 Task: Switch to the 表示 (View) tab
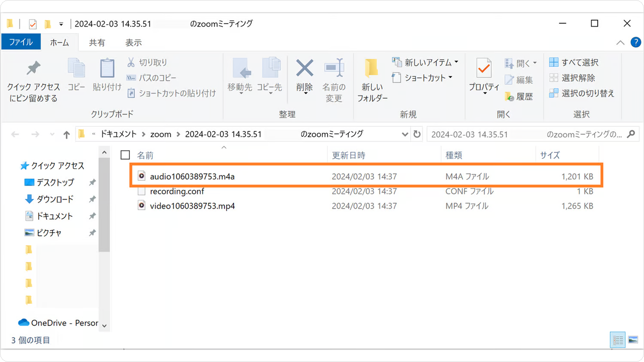[134, 42]
